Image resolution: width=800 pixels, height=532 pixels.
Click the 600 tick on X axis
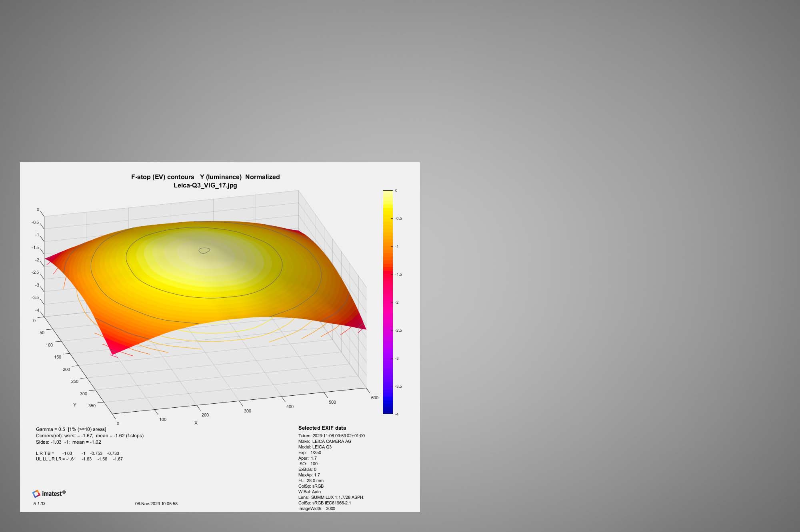coord(374,398)
